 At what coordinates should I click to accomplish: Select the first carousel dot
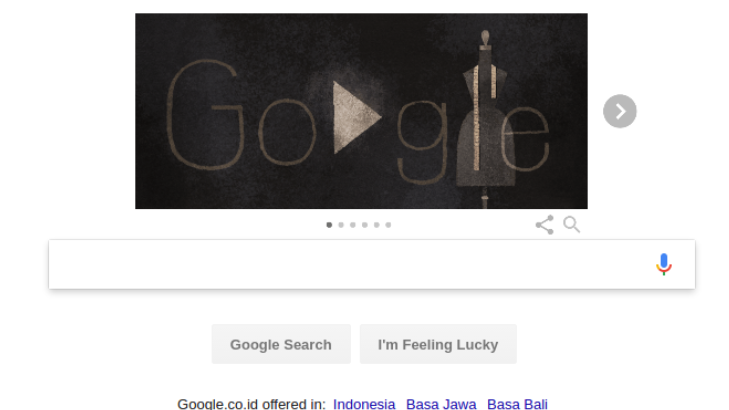329,225
